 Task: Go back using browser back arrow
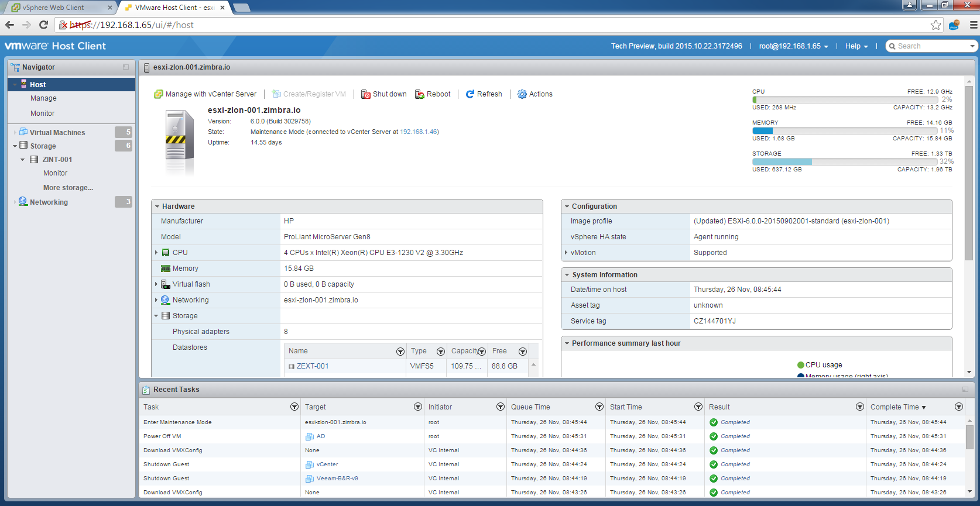pos(9,25)
